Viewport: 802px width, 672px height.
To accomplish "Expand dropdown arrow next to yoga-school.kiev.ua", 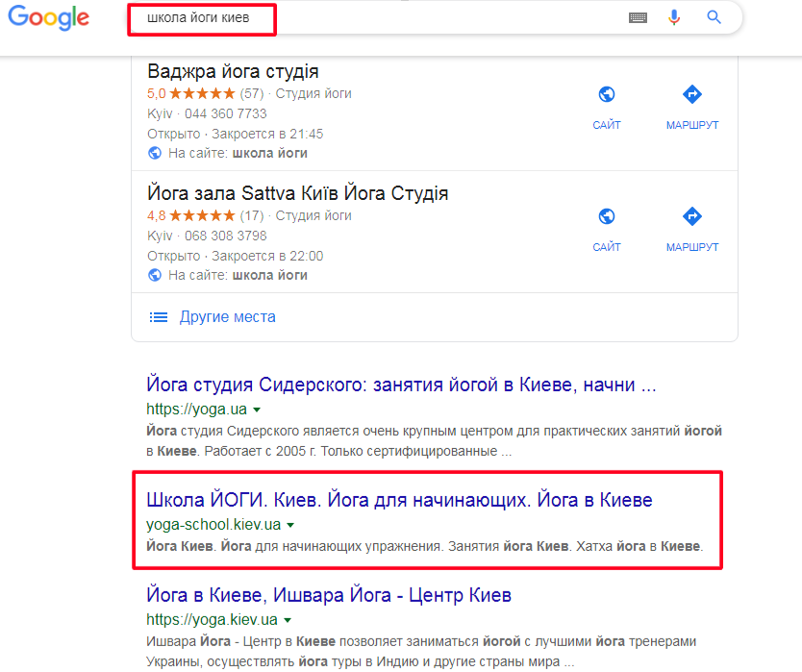I will coord(290,525).
